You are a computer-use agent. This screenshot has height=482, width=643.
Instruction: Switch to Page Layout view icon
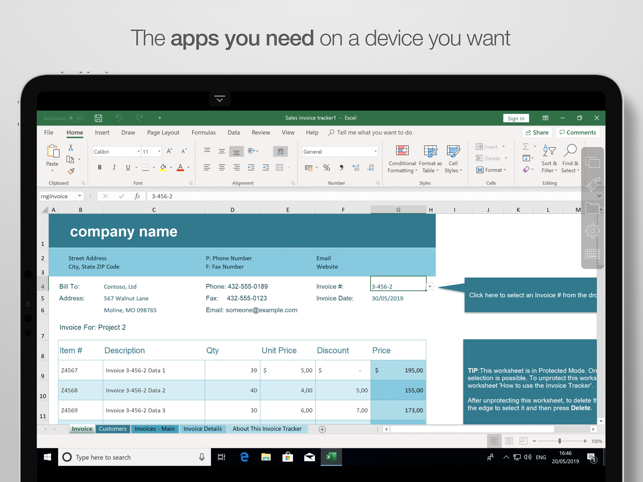click(509, 441)
